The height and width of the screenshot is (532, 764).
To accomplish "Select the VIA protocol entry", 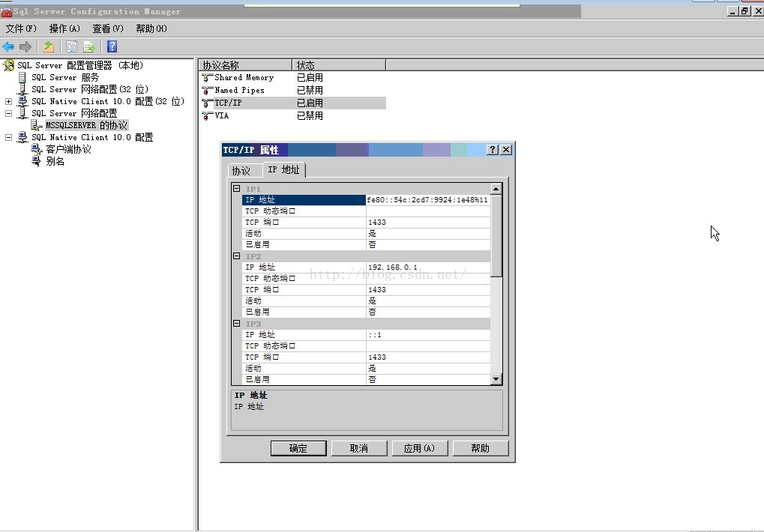I will [221, 116].
